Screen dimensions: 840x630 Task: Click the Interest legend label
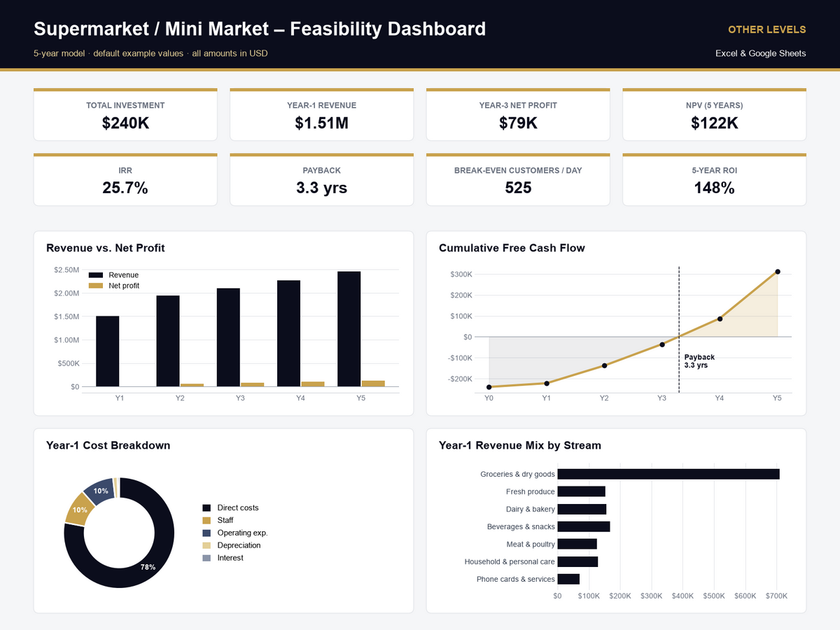tap(230, 558)
